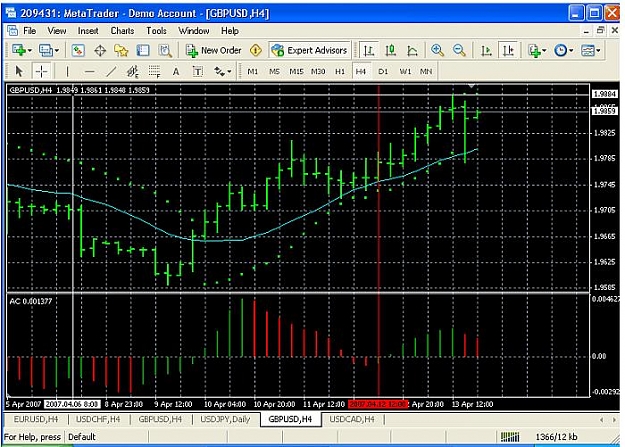Select the Crosshair tool

[41, 71]
